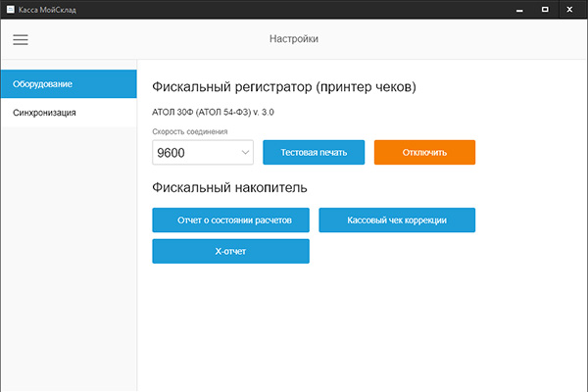The height and width of the screenshot is (392, 588).
Task: Click the Фискальный накопитель heading
Action: point(229,187)
